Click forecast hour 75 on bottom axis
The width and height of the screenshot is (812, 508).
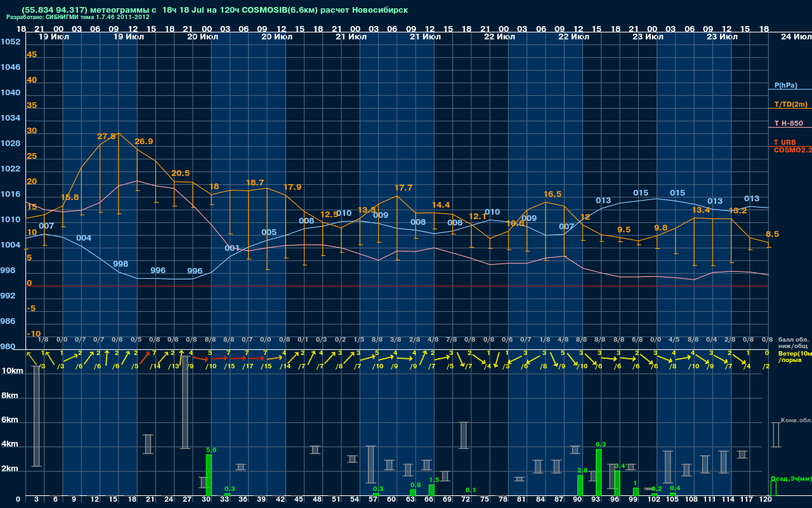click(485, 500)
